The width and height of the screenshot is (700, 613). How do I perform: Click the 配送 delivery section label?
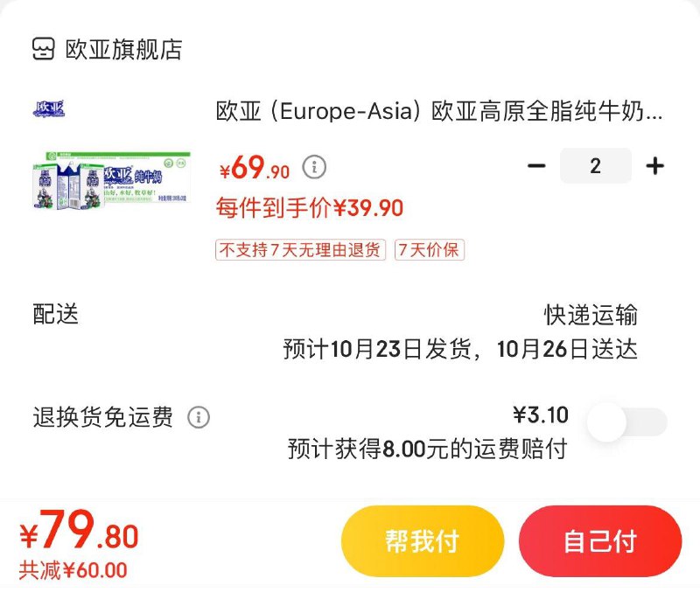pos(54,316)
